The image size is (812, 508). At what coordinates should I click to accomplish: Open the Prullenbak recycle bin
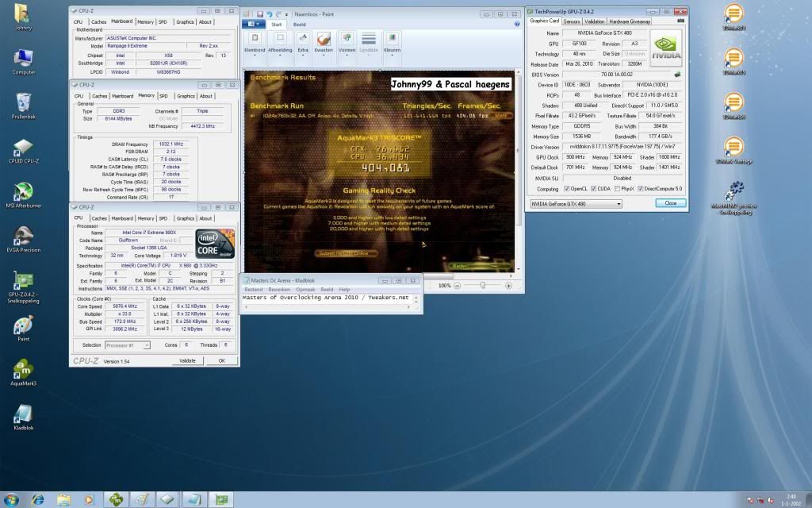coord(23,104)
